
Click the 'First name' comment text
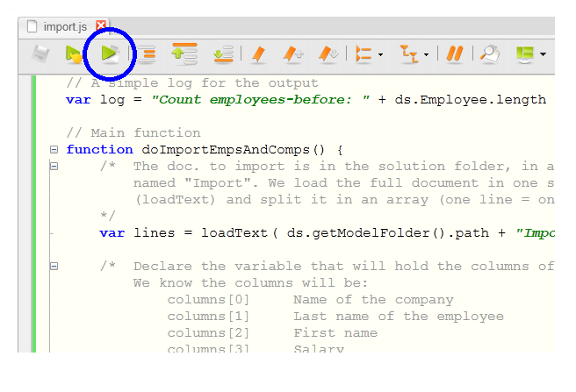coord(335,333)
